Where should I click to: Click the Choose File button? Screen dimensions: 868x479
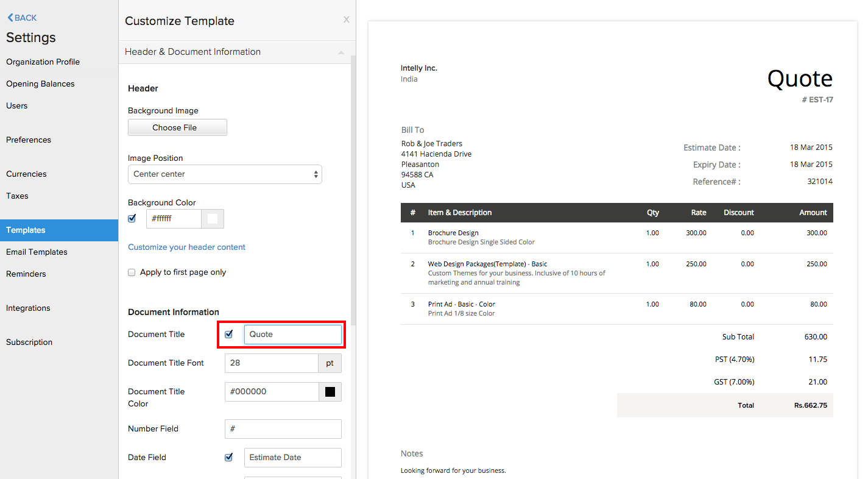[177, 127]
